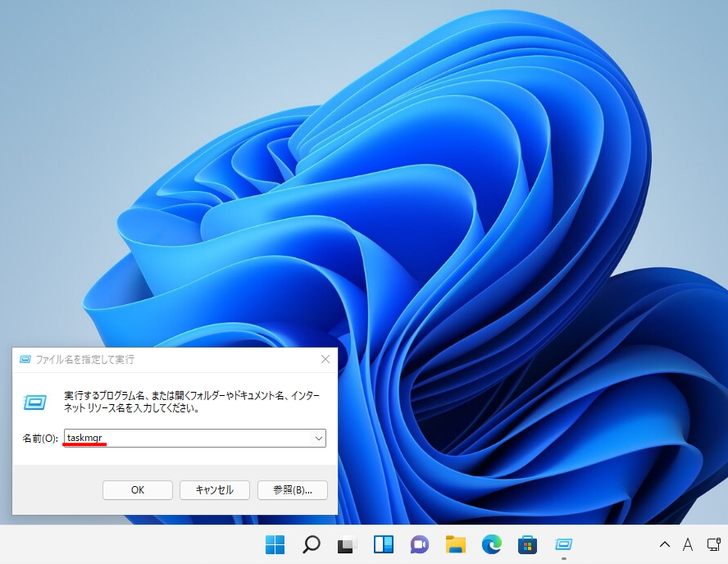Screen dimensions: 728x564
Task: Show hidden system tray icons
Action: [x=664, y=544]
